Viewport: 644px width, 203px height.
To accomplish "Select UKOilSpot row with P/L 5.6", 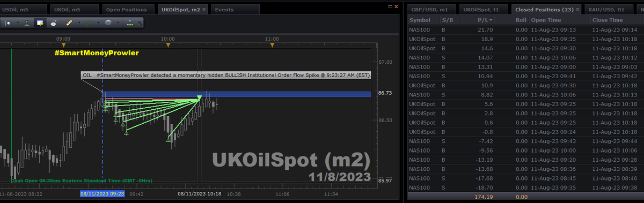I will pos(525,104).
